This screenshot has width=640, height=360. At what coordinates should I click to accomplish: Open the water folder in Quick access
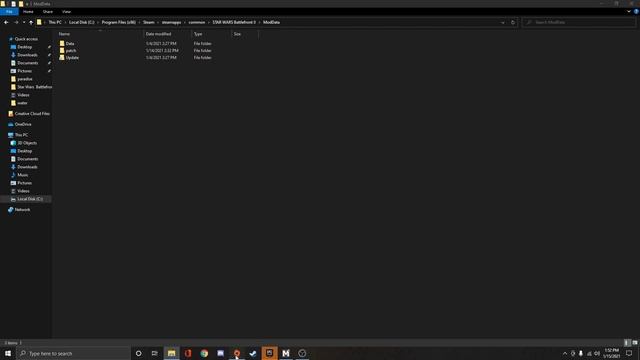(22, 103)
